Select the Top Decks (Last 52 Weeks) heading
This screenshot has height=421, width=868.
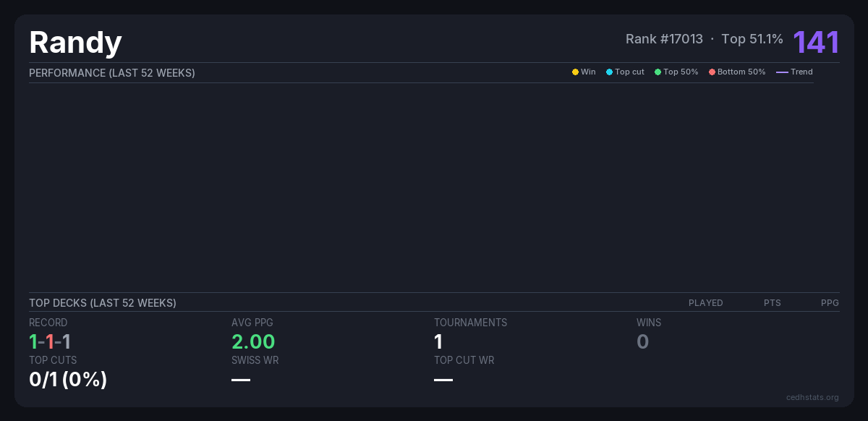[103, 303]
